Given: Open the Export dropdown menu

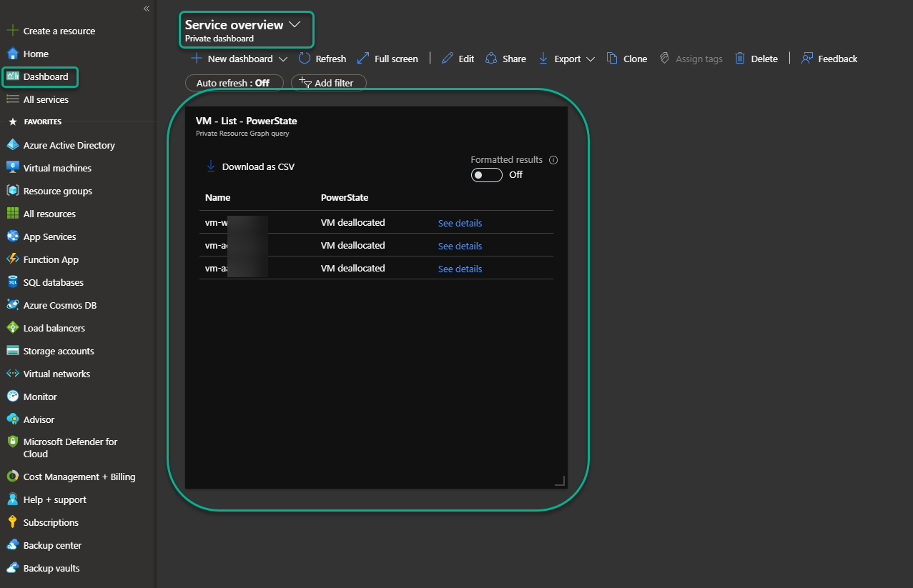Looking at the screenshot, I should pyautogui.click(x=591, y=59).
